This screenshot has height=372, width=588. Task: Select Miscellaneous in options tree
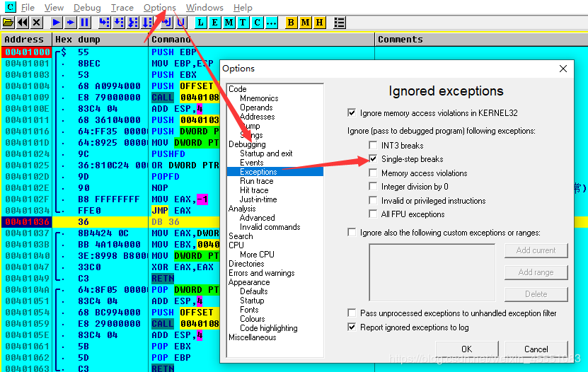point(253,337)
